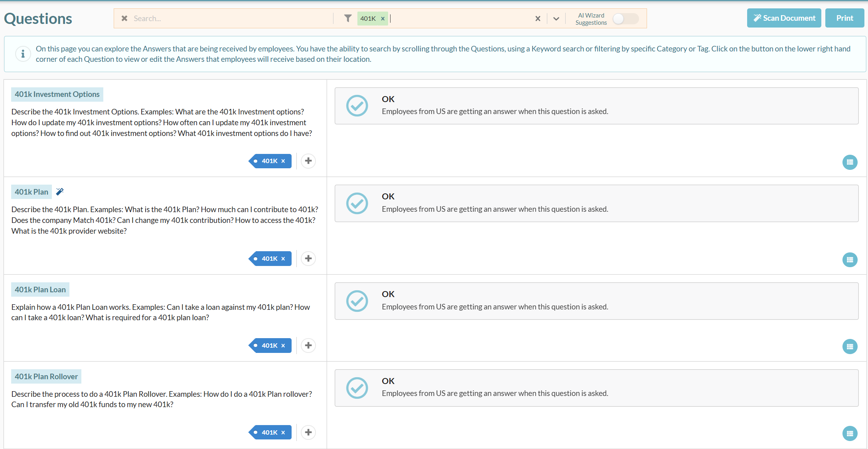The image size is (868, 449).
Task: Clear the keyword search with X icon
Action: [x=124, y=18]
